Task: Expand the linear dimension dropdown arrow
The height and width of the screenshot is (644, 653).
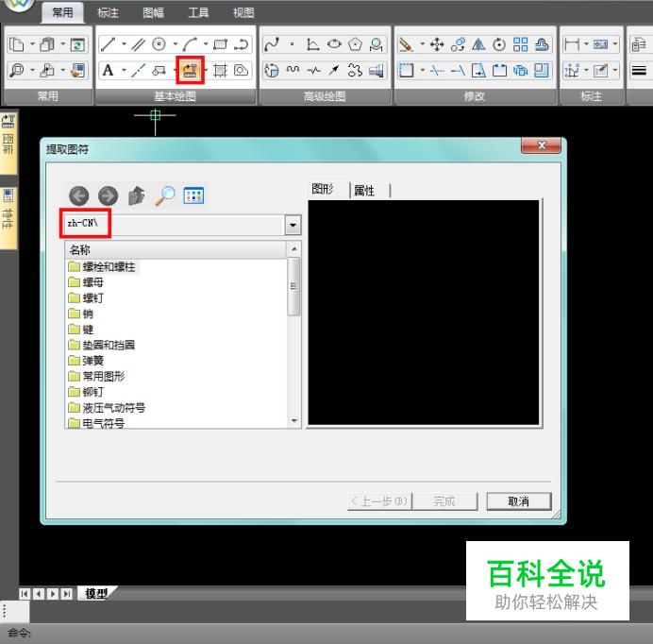Action: tap(586, 44)
